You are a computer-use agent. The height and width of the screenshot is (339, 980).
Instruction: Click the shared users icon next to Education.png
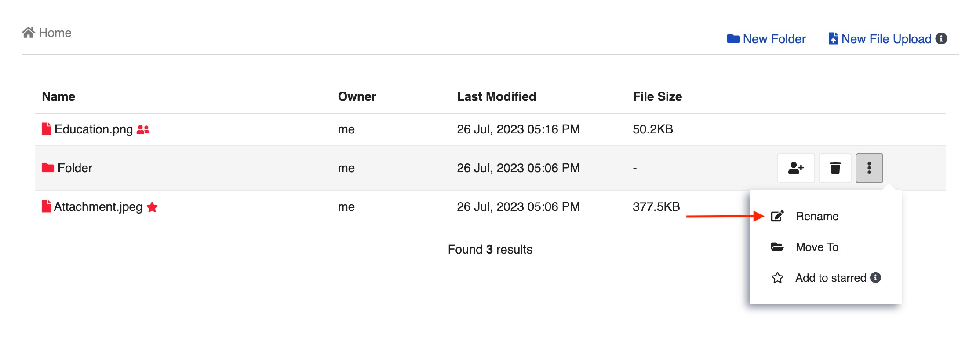pos(143,129)
